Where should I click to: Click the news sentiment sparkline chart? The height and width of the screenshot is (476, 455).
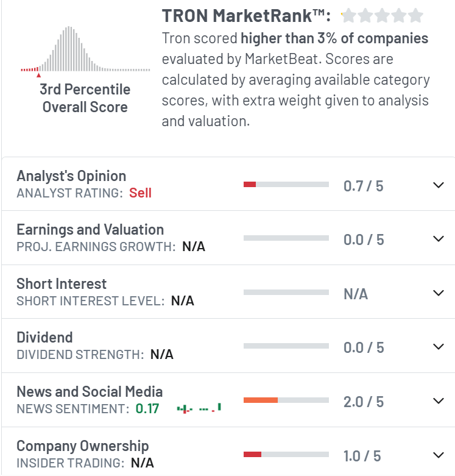pos(199,408)
